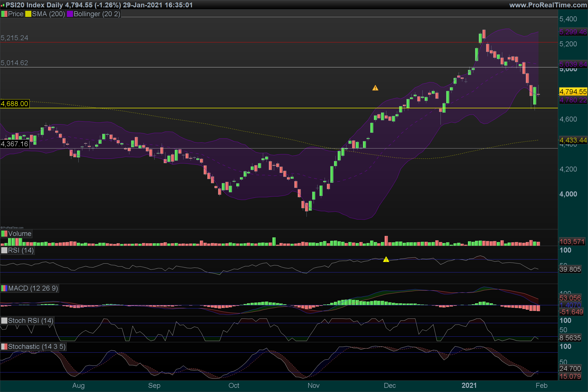Open the www.ProRealTime.com link at top right
The height and width of the screenshot is (392, 588).
tap(548, 5)
